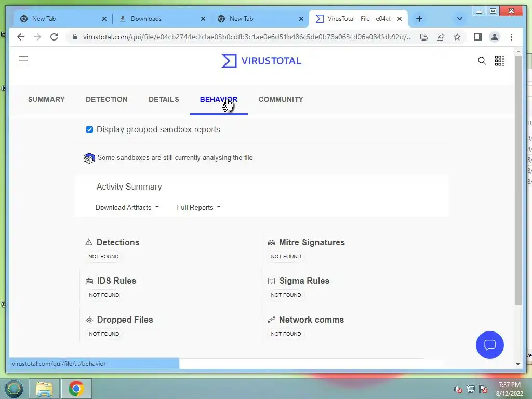The height and width of the screenshot is (399, 532).
Task: Open the blue chat bubble button
Action: (489, 345)
